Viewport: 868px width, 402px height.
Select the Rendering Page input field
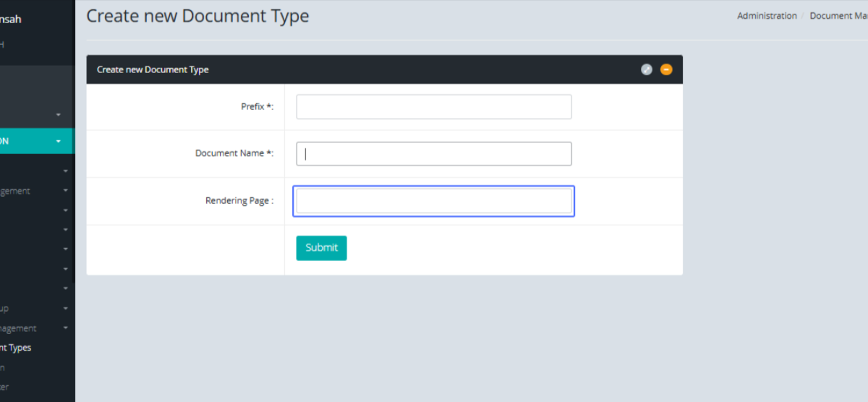coord(433,201)
